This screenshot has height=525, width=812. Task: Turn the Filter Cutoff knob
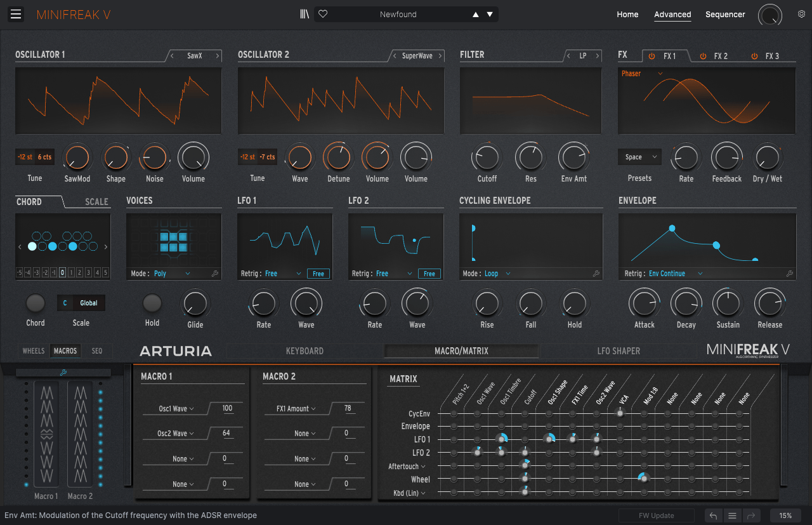click(x=487, y=157)
